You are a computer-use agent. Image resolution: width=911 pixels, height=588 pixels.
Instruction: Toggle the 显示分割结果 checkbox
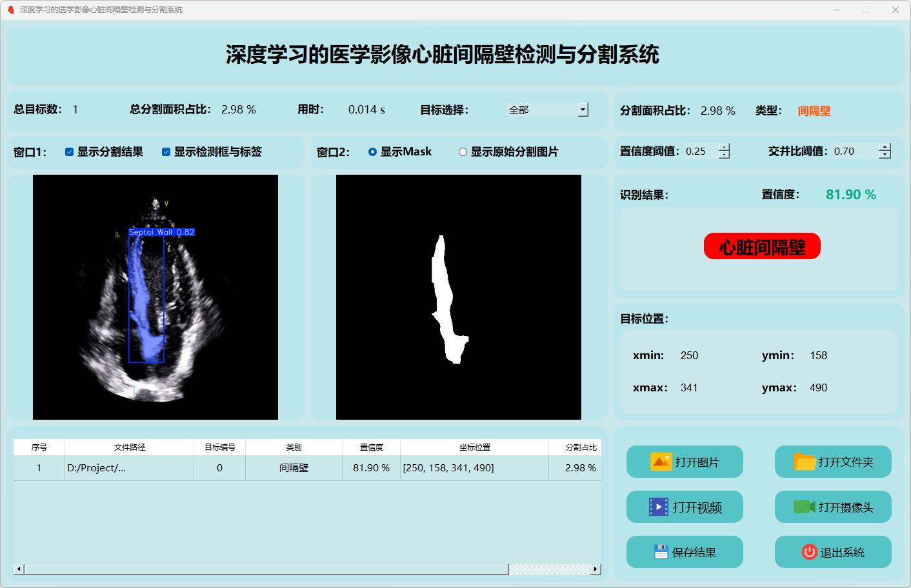tap(69, 152)
